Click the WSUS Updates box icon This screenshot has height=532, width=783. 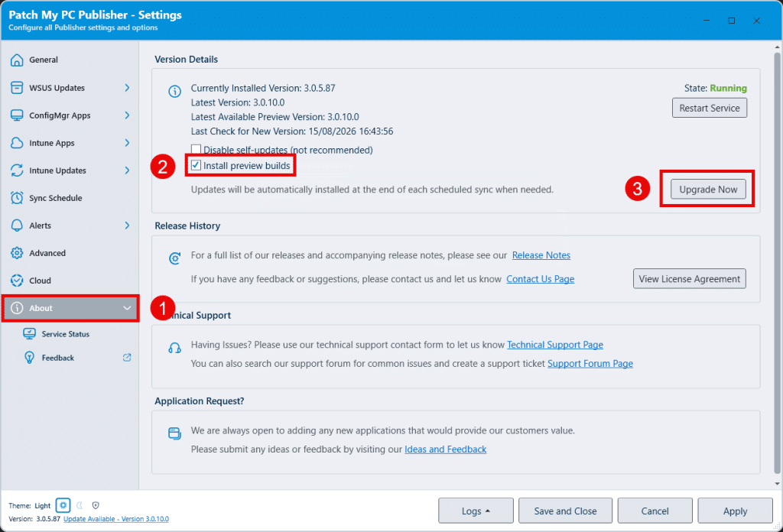click(17, 87)
